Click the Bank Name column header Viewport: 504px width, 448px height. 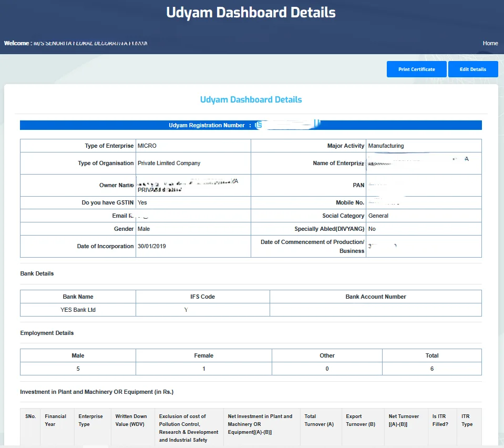pyautogui.click(x=78, y=297)
